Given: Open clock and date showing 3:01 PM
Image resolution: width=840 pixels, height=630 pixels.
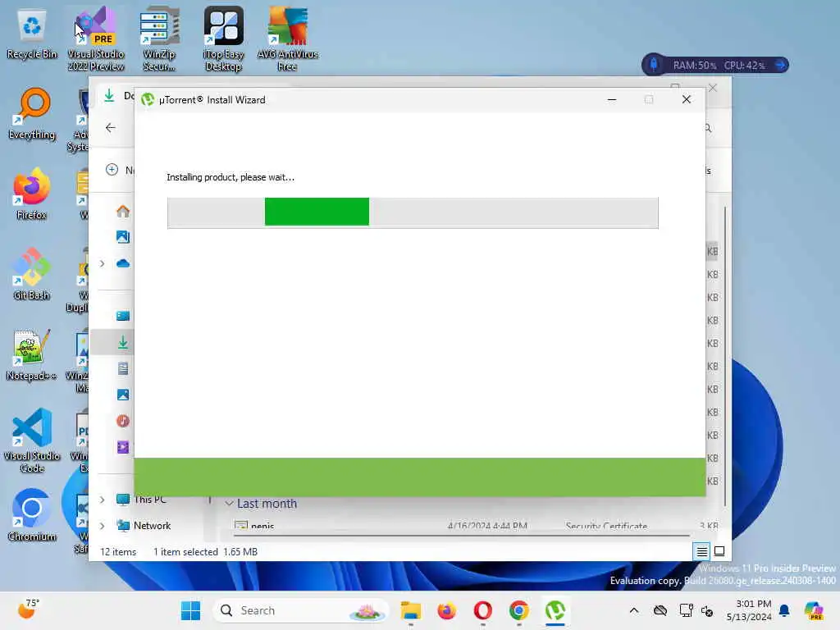Looking at the screenshot, I should pos(749,610).
